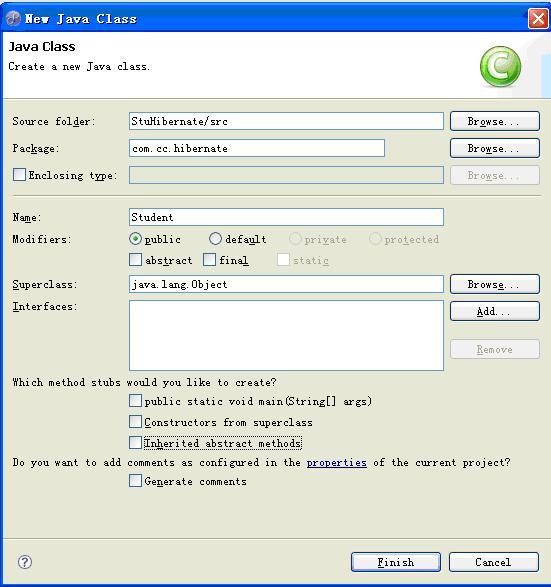Browse for the Superclass
551x587 pixels.
495,284
